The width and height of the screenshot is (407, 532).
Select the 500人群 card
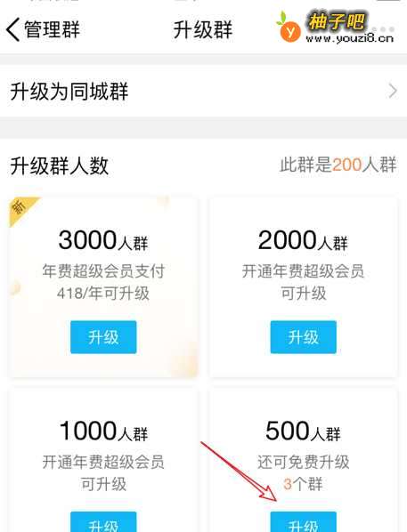pos(304,461)
